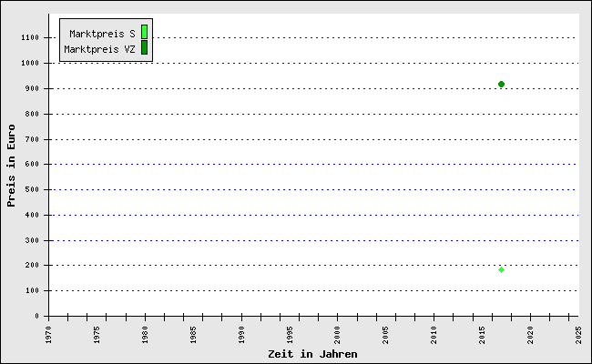Select the legend label 'Marktpreis S'
Image resolution: width=592 pixels, height=364 pixels.
(102, 34)
